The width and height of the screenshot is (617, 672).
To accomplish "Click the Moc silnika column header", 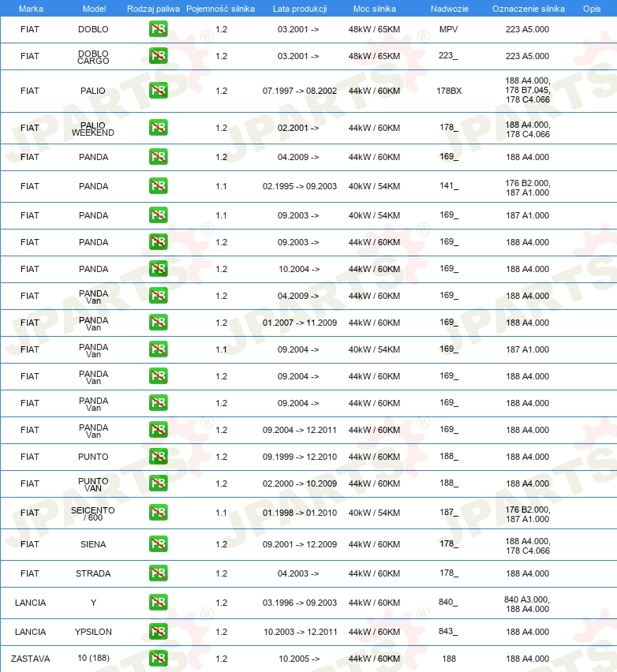I will click(x=374, y=9).
